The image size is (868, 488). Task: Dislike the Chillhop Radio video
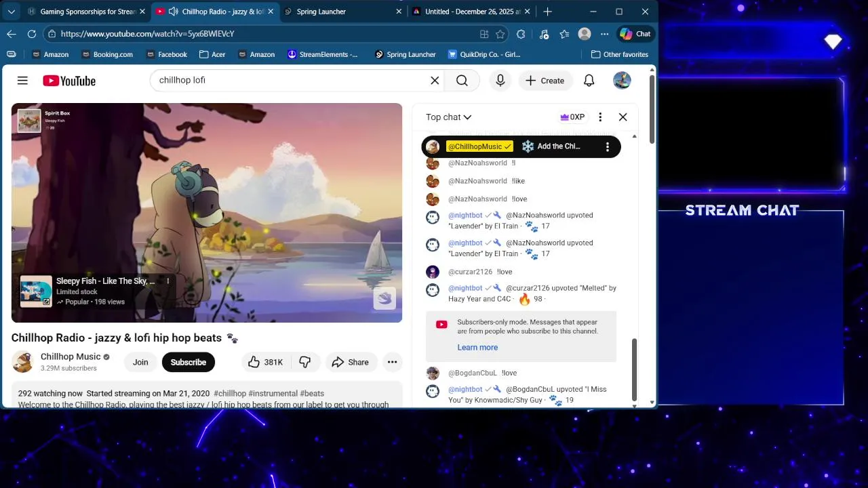coord(305,362)
